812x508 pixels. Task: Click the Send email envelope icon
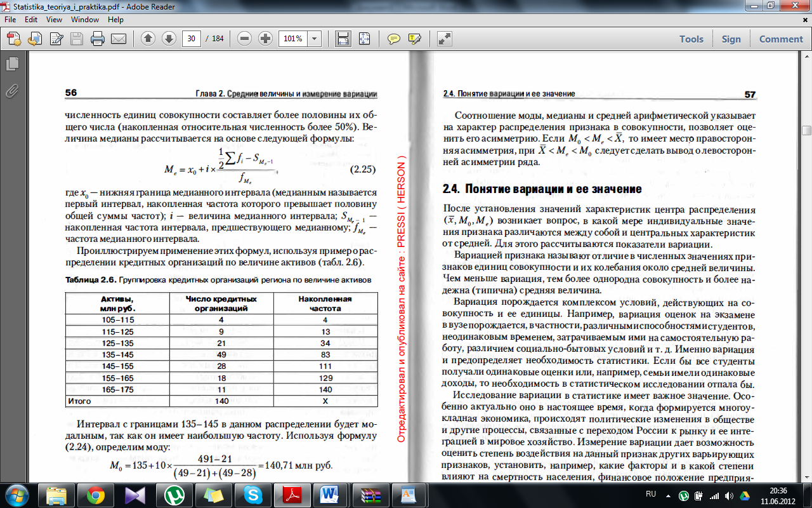[x=118, y=39]
